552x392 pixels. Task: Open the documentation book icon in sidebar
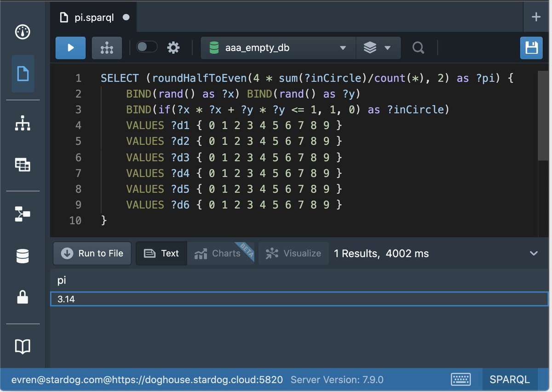click(23, 347)
